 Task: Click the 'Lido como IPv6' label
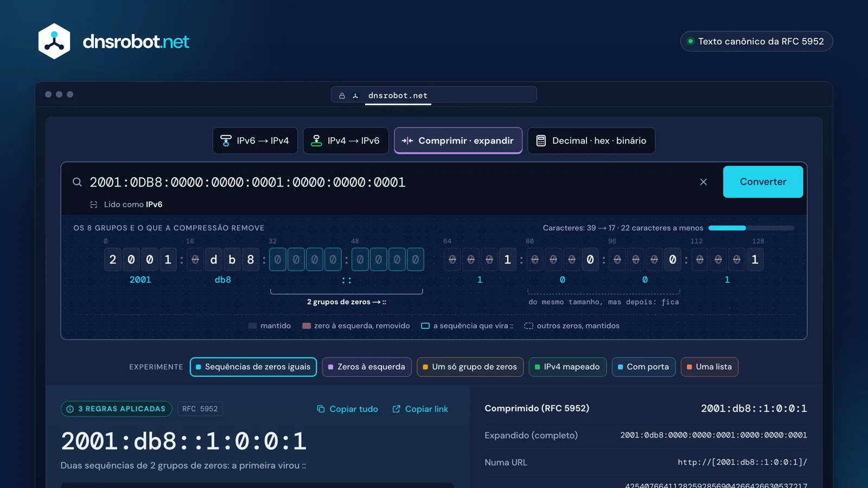[x=133, y=204]
